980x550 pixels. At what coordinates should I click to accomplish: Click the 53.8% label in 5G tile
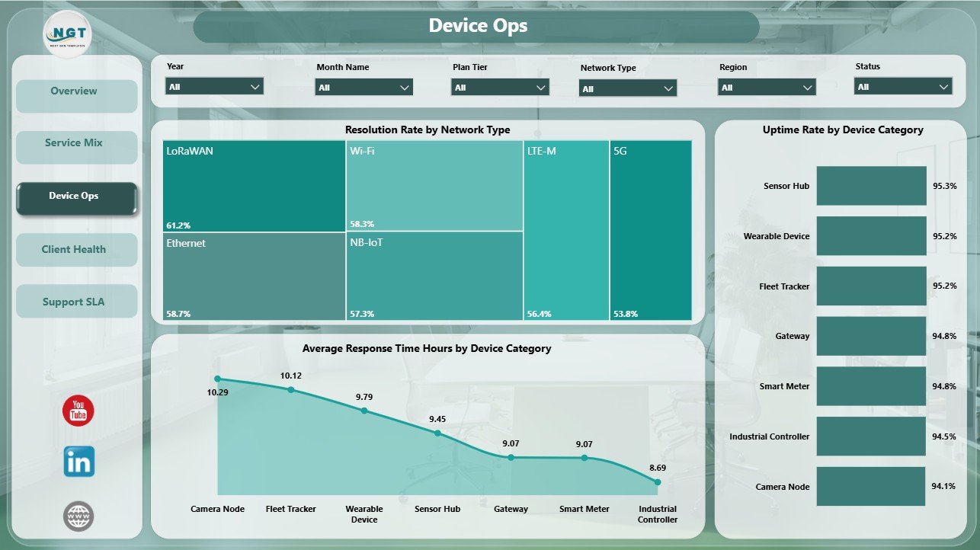coord(626,314)
